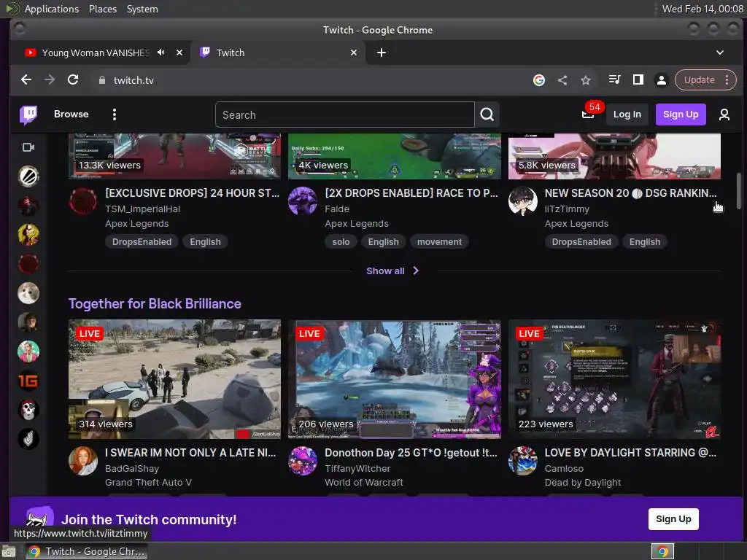Click the purple Sign Up button in header

(681, 114)
